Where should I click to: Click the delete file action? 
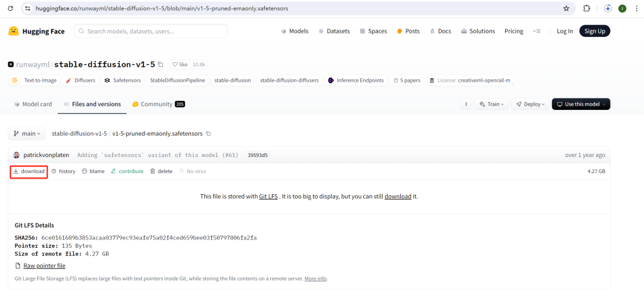[x=162, y=171]
